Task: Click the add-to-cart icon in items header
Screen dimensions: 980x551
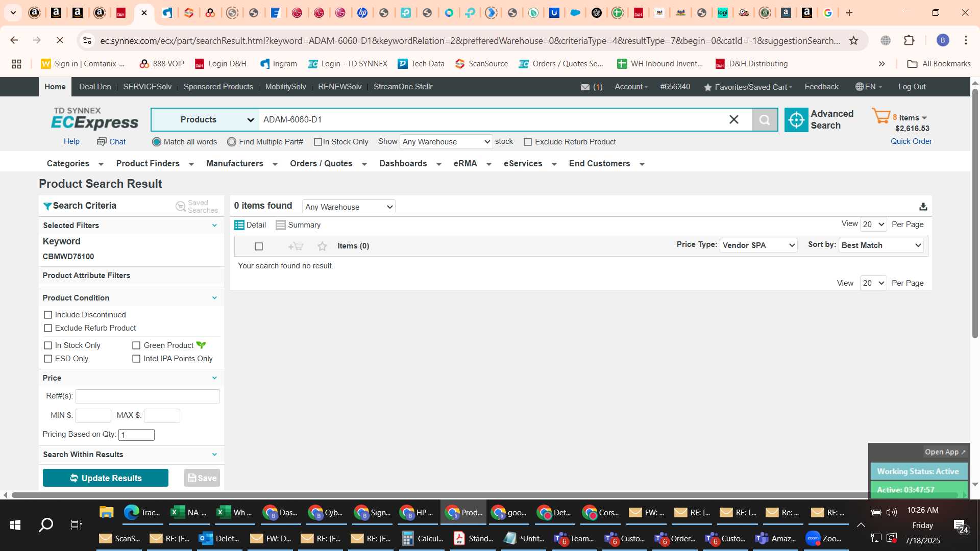Action: [x=296, y=246]
